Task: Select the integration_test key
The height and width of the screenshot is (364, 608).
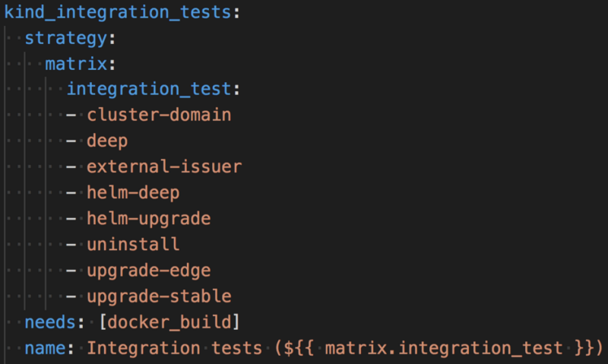Action: point(149,89)
